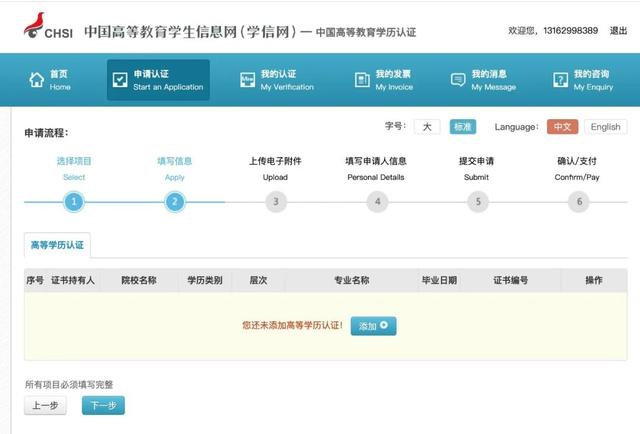Set font size to 标准

click(x=463, y=127)
